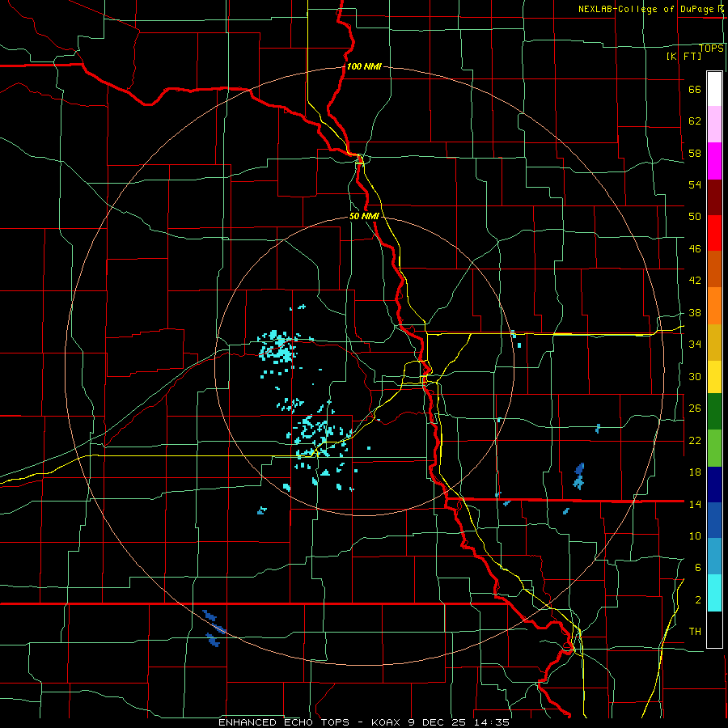Click the 62 legend value
This screenshot has width=728, height=728.
coord(695,121)
